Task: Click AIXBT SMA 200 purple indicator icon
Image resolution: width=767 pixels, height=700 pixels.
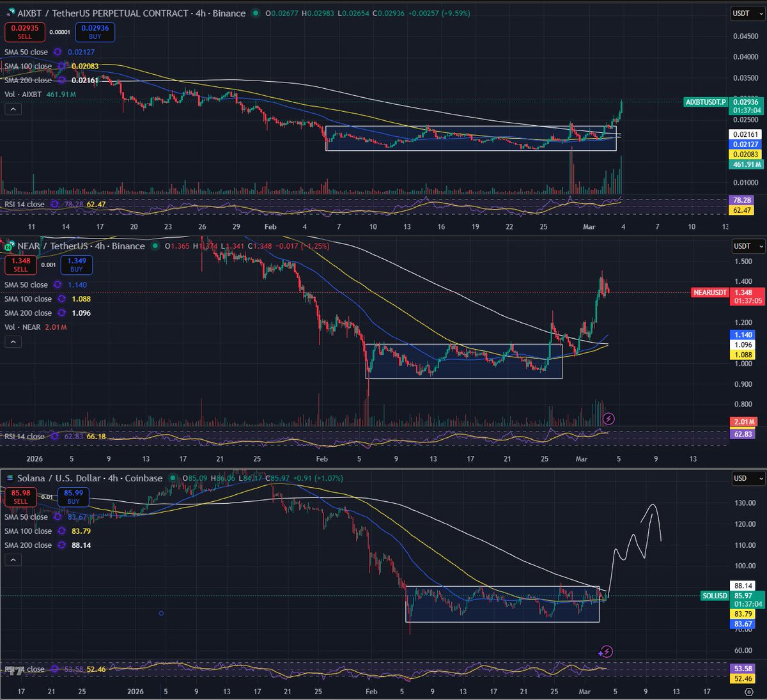Action: tap(62, 81)
